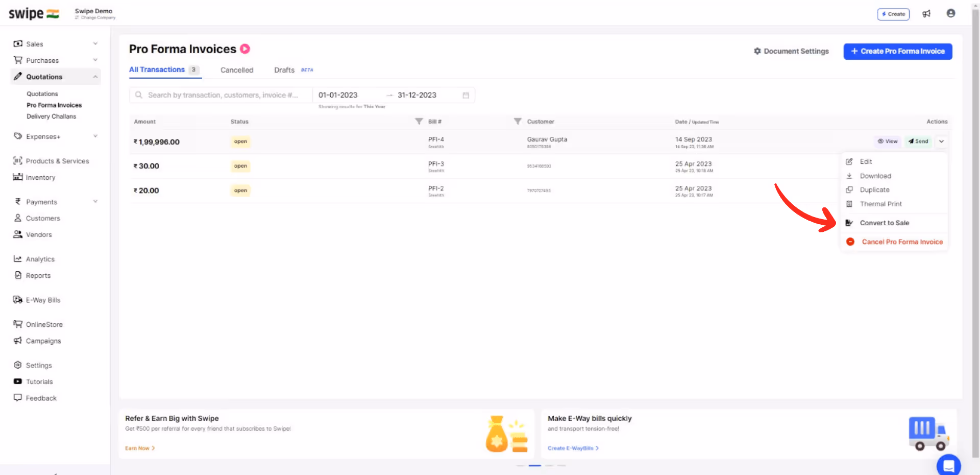Viewport: 980px width, 475px height.
Task: Filter by Bill # funnel icon
Action: pos(518,121)
